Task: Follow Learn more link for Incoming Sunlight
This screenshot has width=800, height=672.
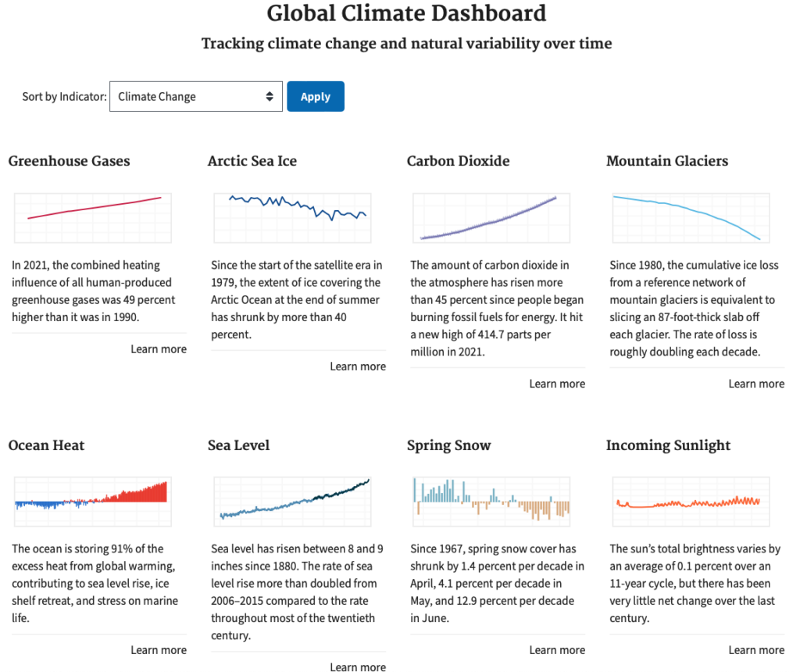Action: (756, 650)
